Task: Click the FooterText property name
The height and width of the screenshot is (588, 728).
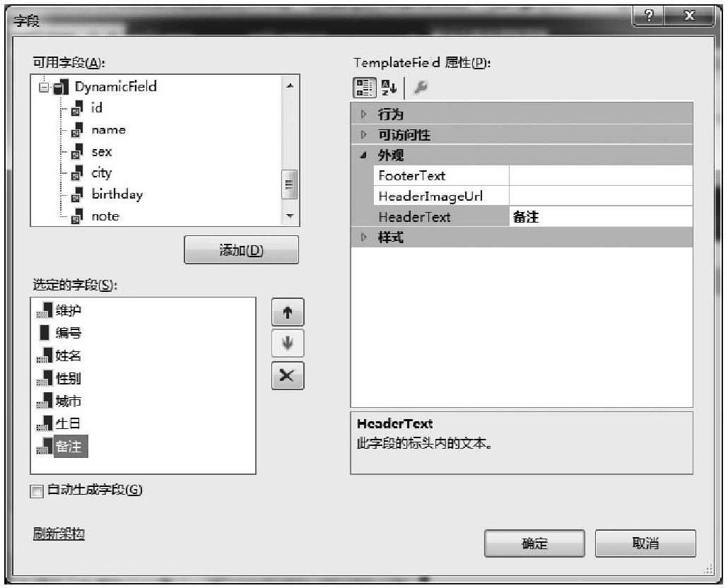Action: tap(412, 176)
